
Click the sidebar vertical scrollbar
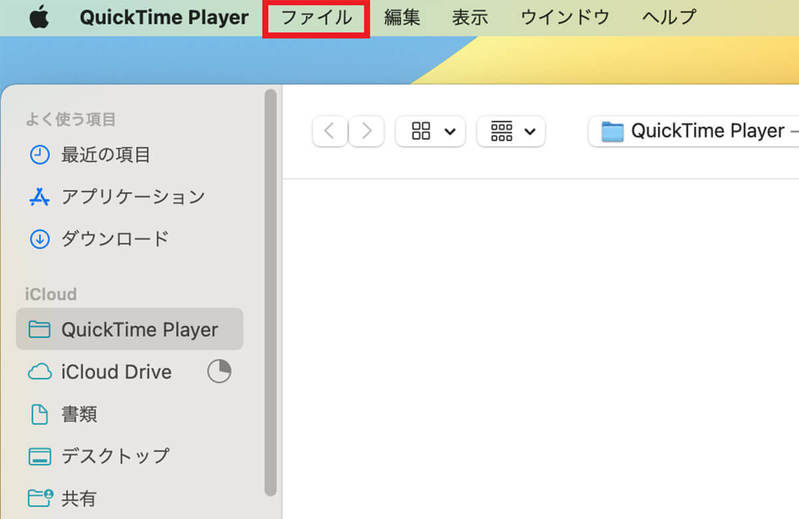271,292
